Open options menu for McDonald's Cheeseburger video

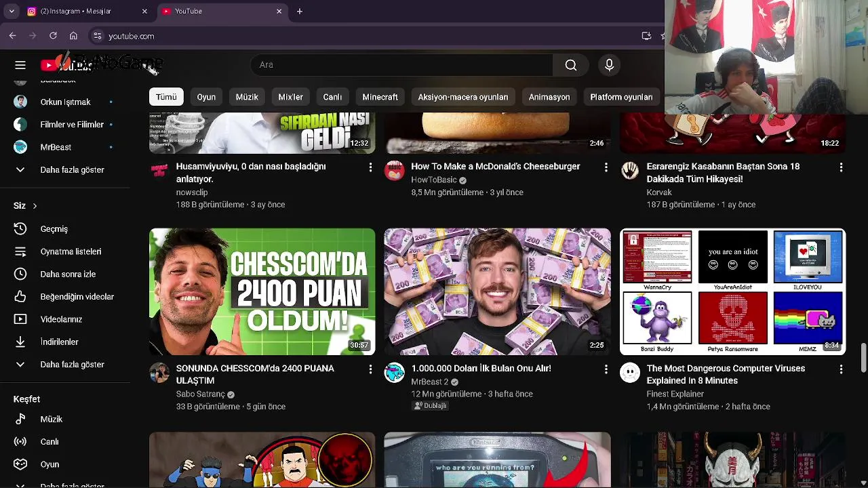606,167
